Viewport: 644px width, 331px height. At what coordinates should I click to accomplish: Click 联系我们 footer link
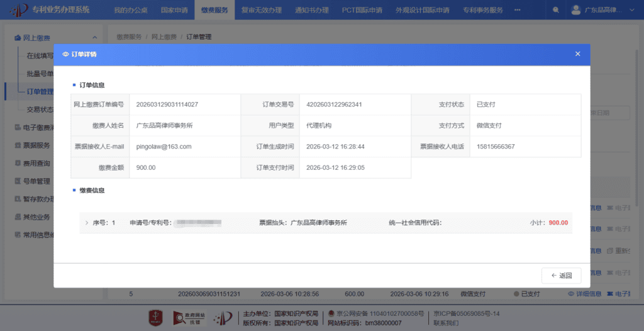446,323
